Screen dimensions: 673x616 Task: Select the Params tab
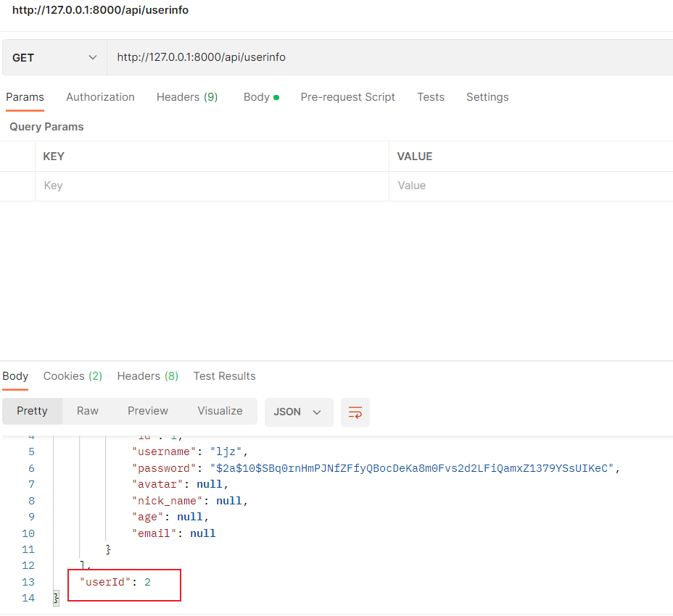25,97
